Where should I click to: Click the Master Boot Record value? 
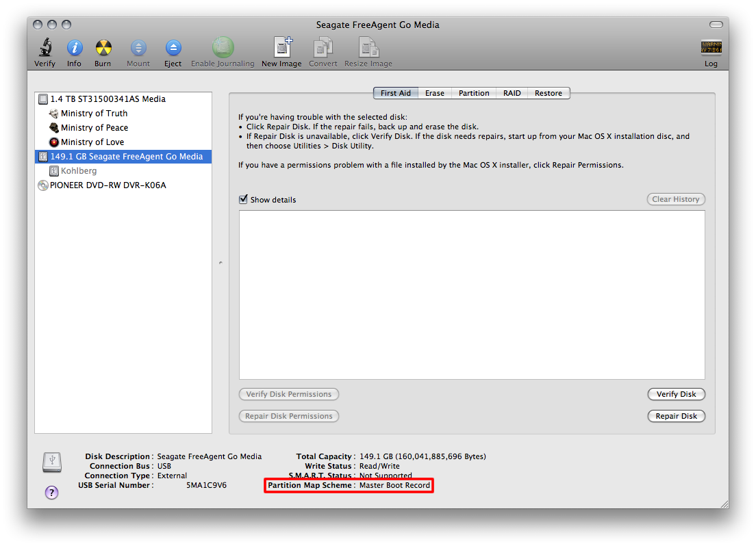pyautogui.click(x=394, y=485)
